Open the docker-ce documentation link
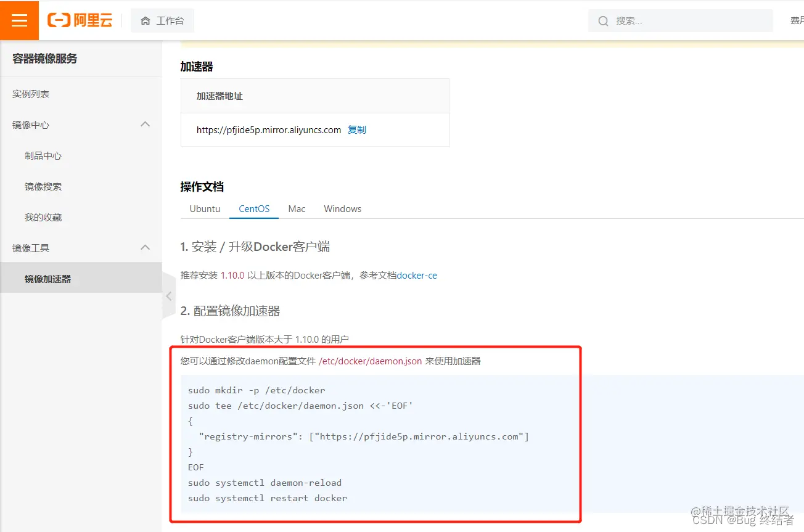Viewport: 804px width, 532px height. click(x=417, y=276)
